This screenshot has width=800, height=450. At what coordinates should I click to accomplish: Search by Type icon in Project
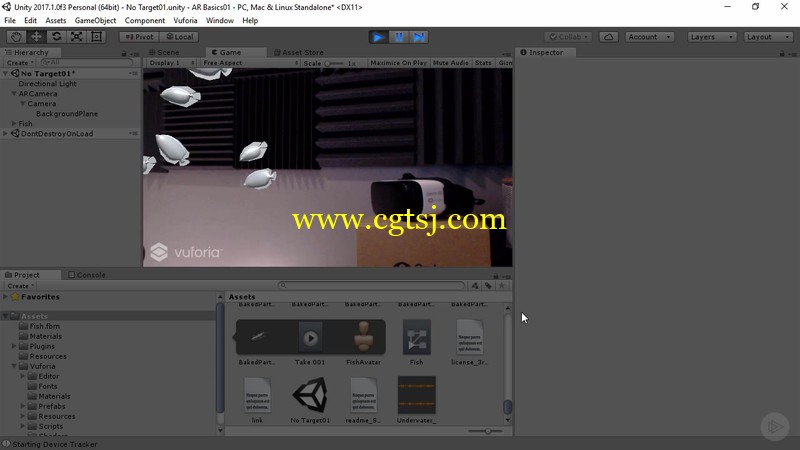475,286
